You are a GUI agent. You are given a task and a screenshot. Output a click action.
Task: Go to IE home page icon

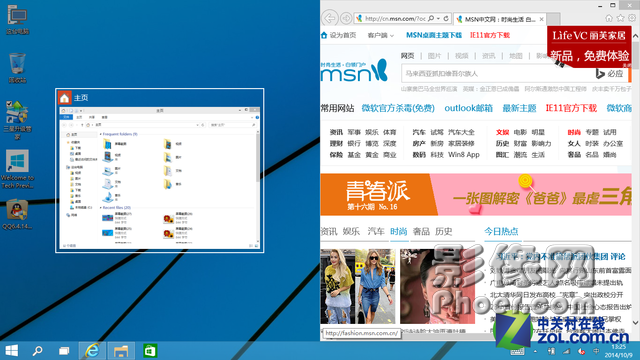609,18
